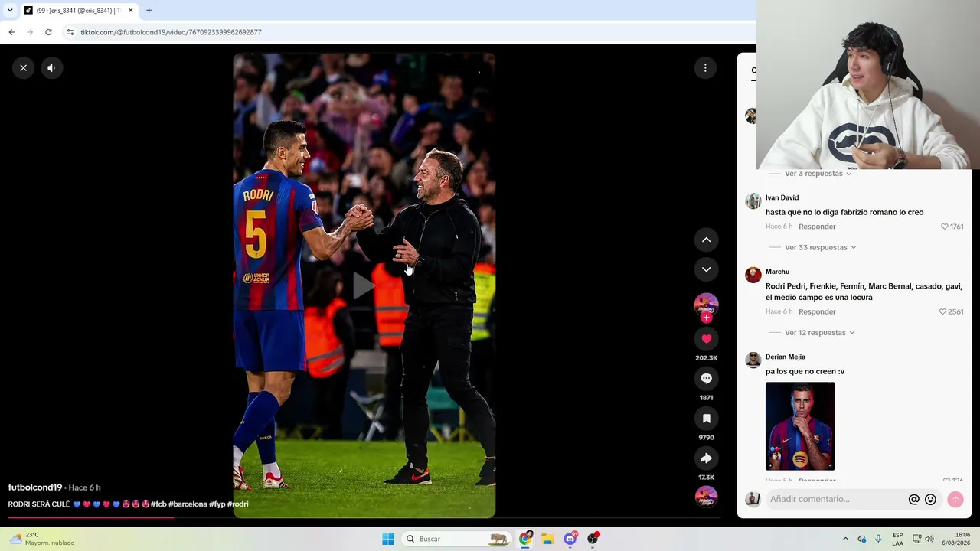Open comments via the speech bubble icon
This screenshot has width=980, height=551.
[706, 378]
